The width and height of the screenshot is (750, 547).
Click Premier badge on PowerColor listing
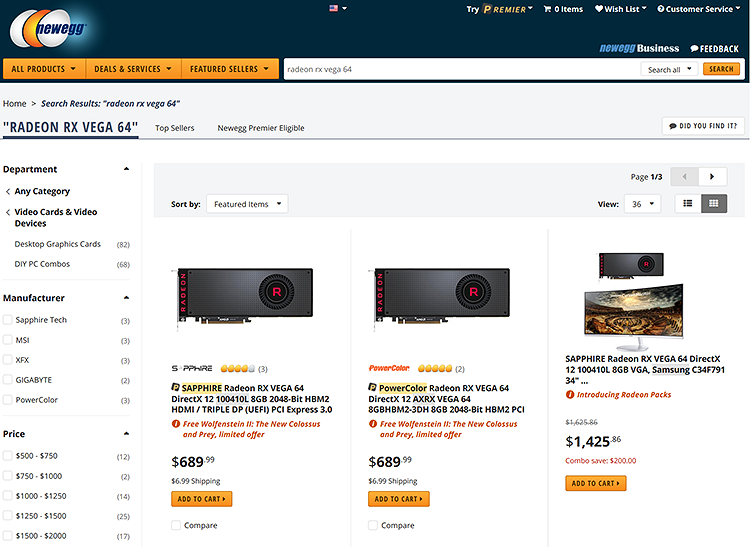tap(372, 387)
